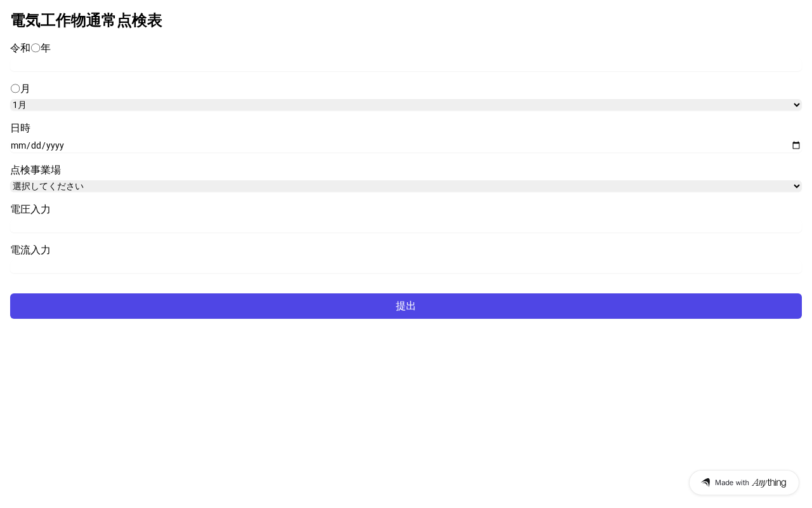The image size is (812, 508).
Task: Click into the 電圧入力 input field
Action: pyautogui.click(x=406, y=225)
